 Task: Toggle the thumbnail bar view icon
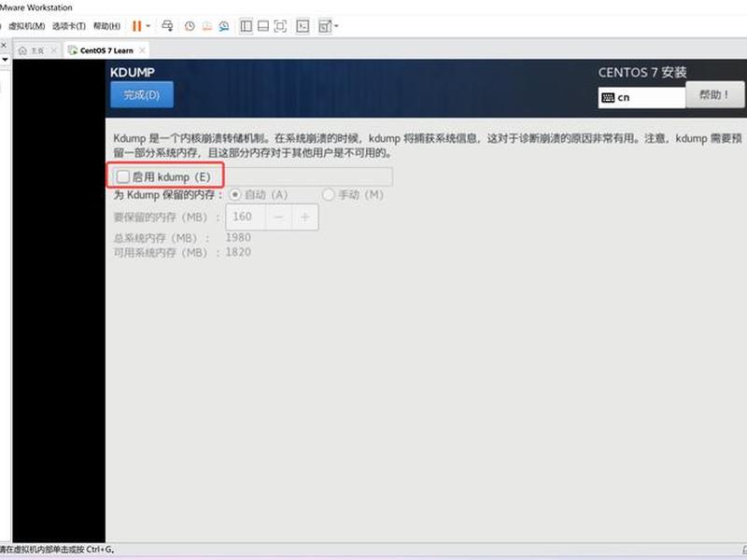[x=263, y=26]
